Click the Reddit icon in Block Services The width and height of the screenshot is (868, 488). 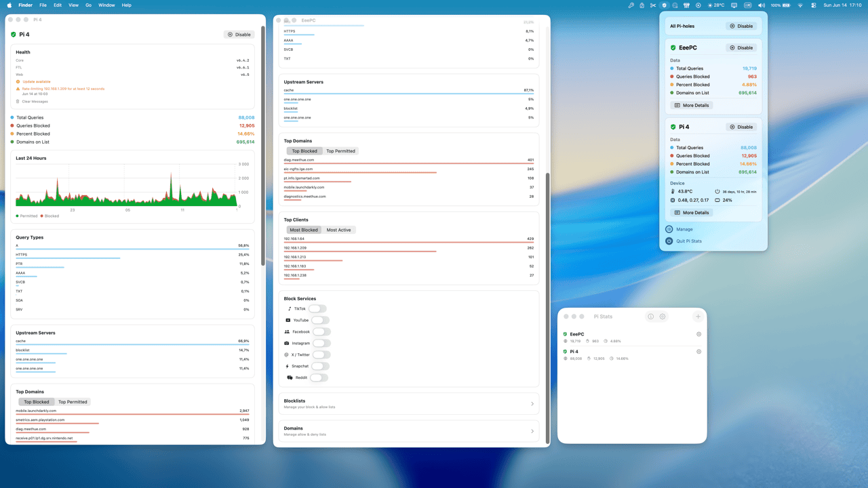point(290,378)
